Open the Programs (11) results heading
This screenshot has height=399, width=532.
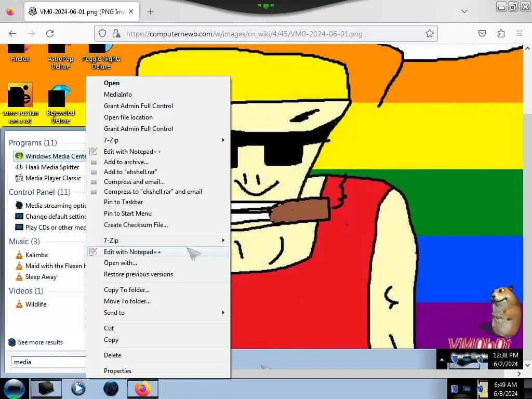(x=33, y=142)
